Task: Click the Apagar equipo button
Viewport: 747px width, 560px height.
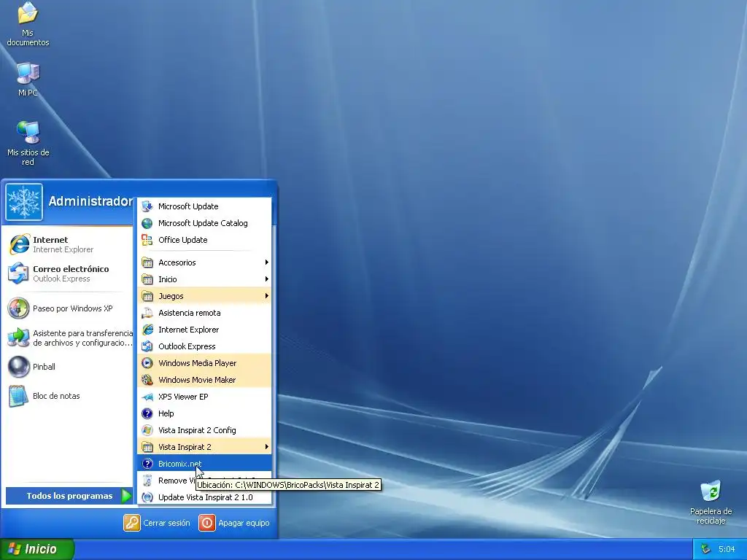Action: coord(234,523)
